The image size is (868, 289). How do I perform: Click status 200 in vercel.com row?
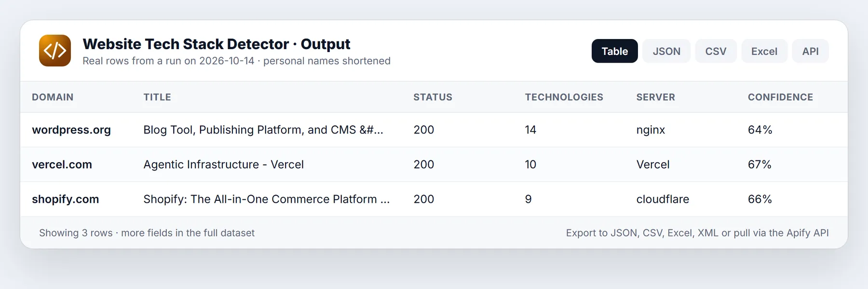click(424, 164)
